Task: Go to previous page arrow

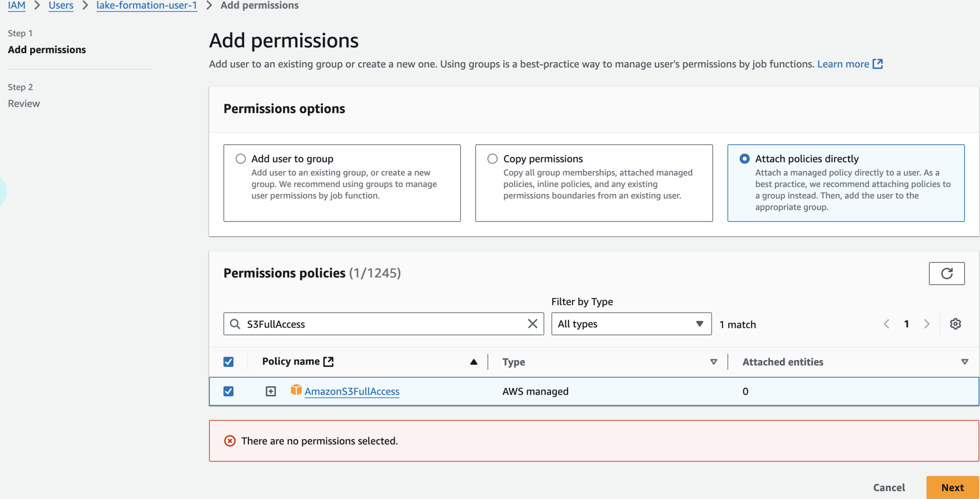Action: [x=887, y=324]
